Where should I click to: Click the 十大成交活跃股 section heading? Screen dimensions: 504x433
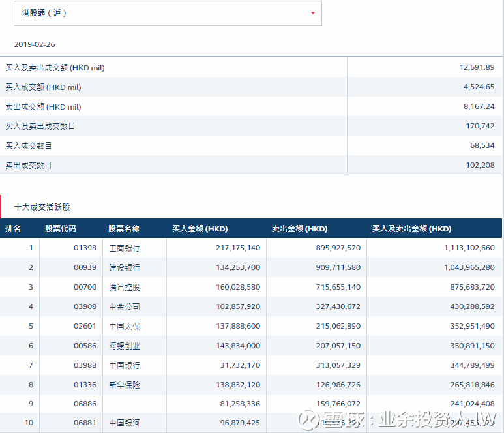click(x=42, y=207)
